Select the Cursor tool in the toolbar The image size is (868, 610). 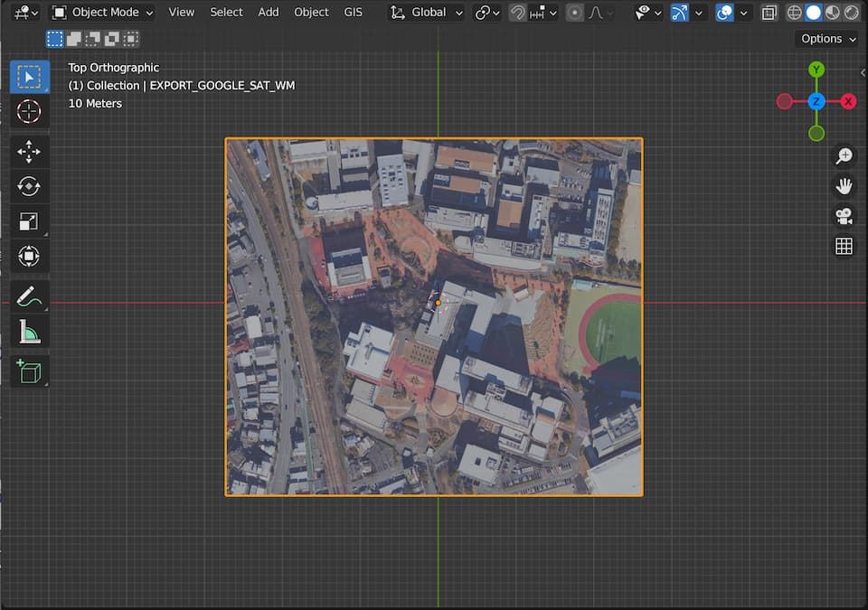tap(29, 111)
